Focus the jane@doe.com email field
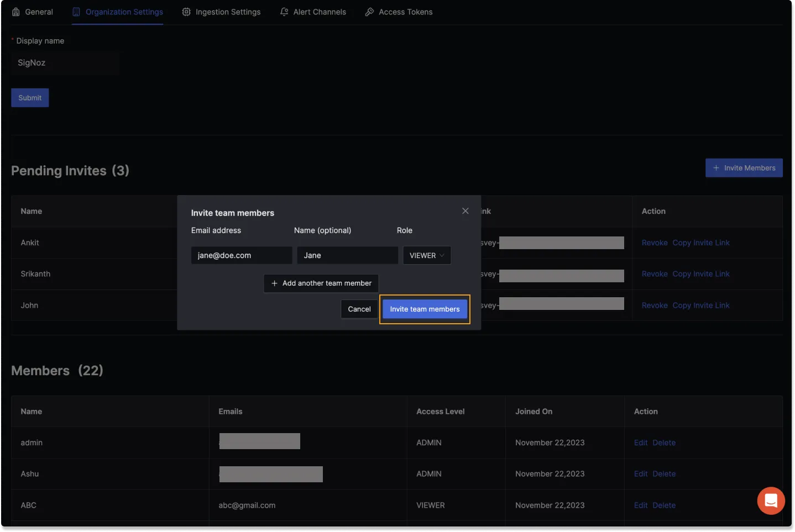Screen dimensions: 795x532 point(242,255)
